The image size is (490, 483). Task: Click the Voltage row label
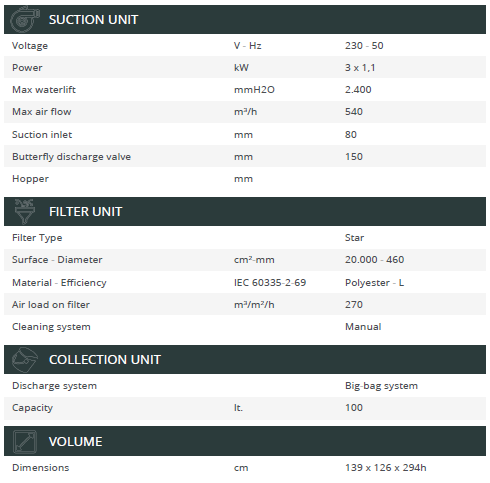30,46
